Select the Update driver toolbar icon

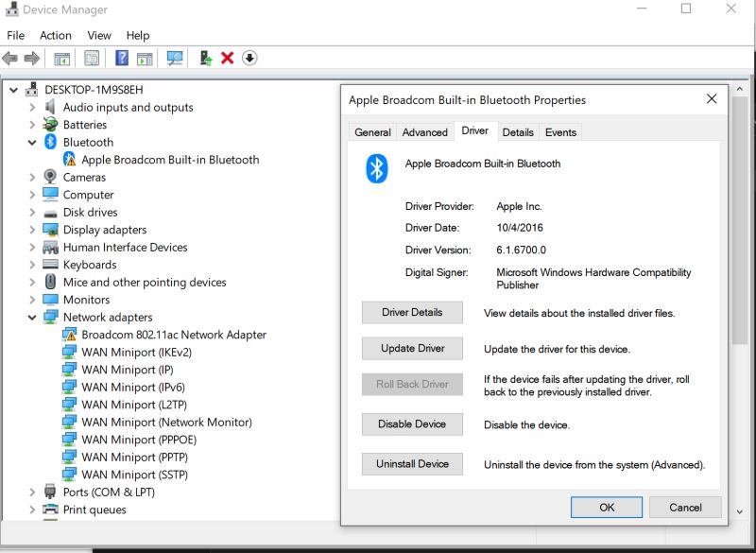(207, 58)
